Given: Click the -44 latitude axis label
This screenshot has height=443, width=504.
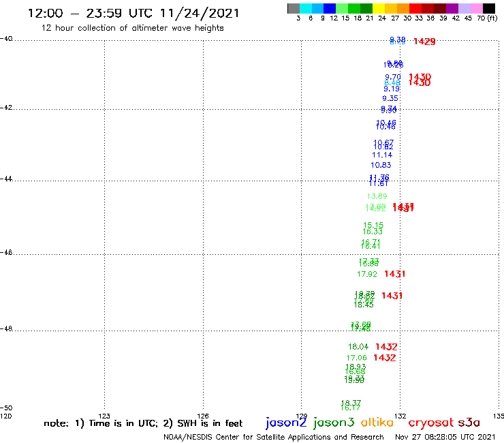Looking at the screenshot, I should click(x=6, y=179).
